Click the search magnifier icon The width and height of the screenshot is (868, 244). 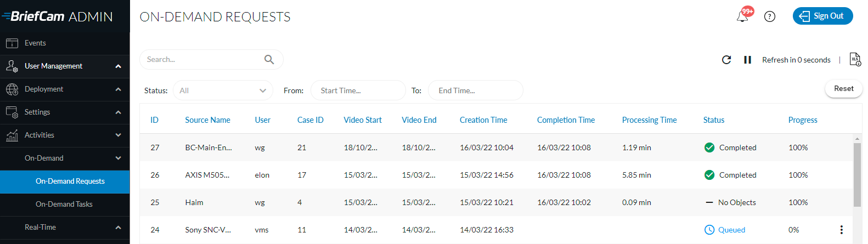pos(269,59)
